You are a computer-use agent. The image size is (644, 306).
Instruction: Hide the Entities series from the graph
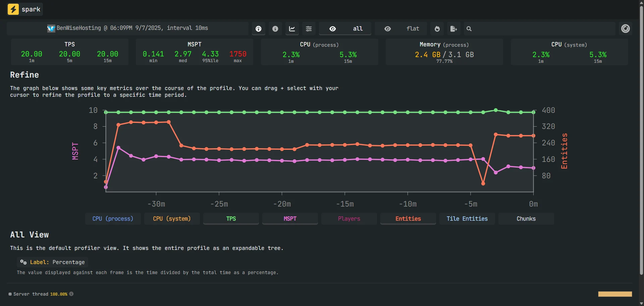pyautogui.click(x=408, y=219)
